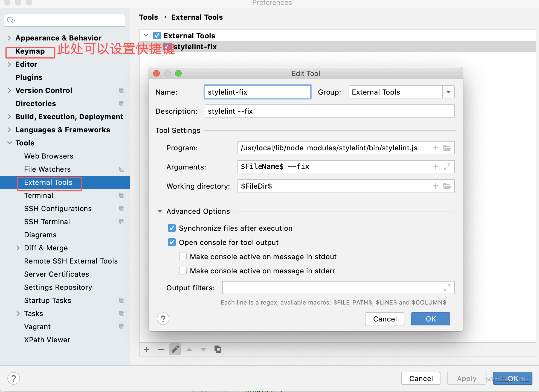The width and height of the screenshot is (539, 392).
Task: Disable Open console for tool output
Action: 172,242
